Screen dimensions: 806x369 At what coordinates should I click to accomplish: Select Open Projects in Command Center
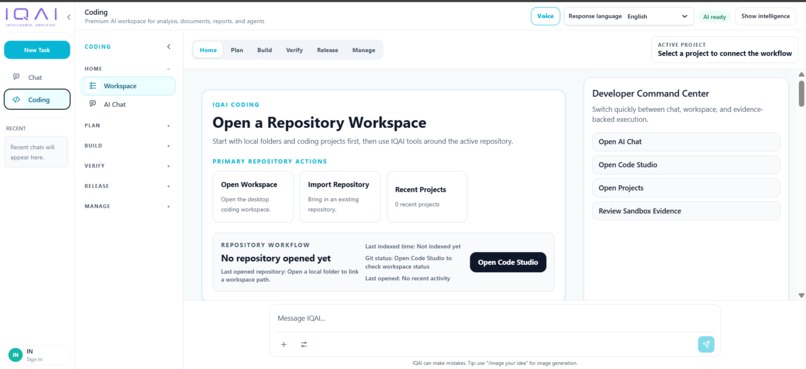tap(686, 188)
